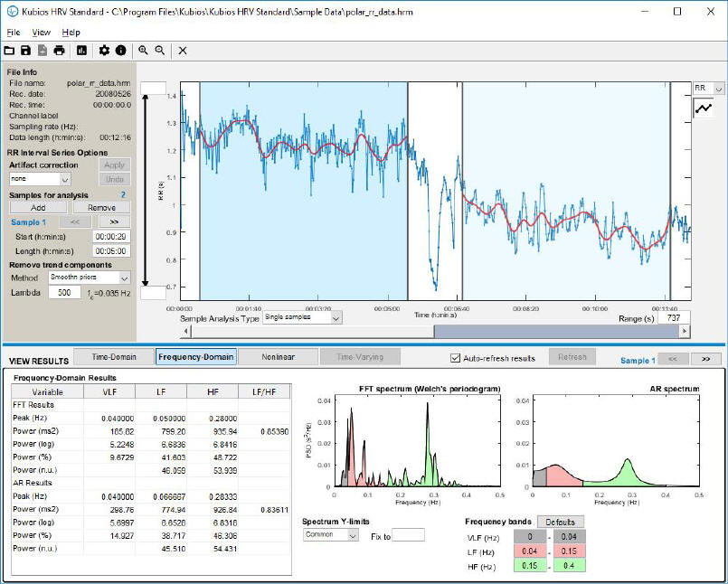Click the close file X icon
The image size is (728, 584).
pyautogui.click(x=183, y=51)
